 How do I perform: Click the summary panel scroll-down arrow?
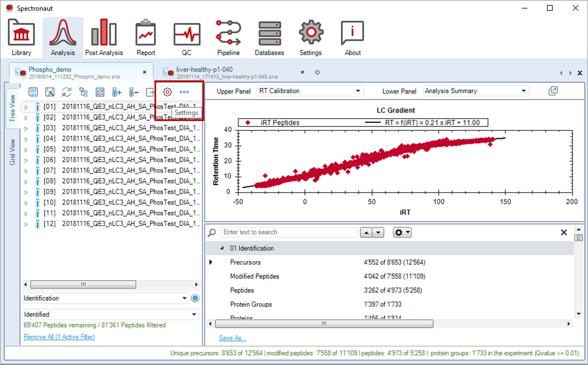[579, 314]
